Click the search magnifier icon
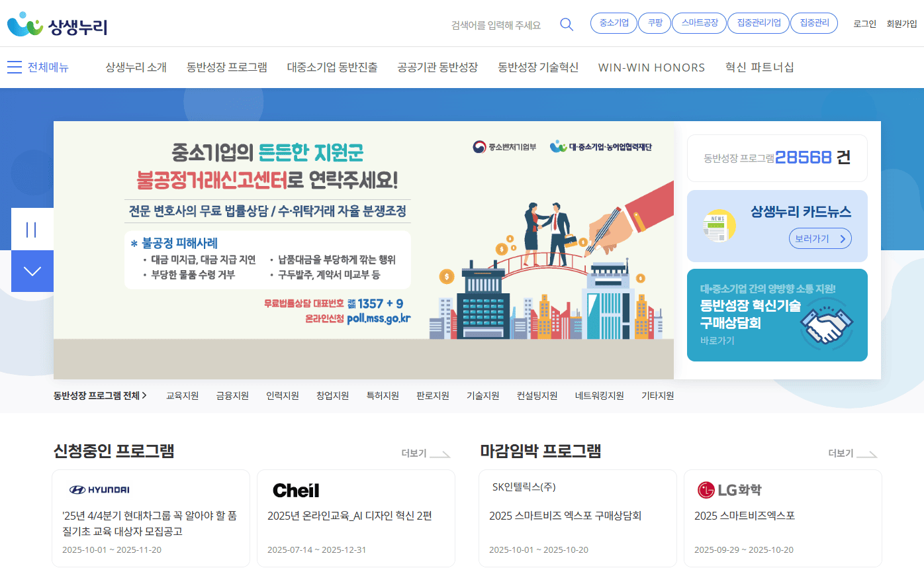Screen dimensions: 924x570 [566, 24]
